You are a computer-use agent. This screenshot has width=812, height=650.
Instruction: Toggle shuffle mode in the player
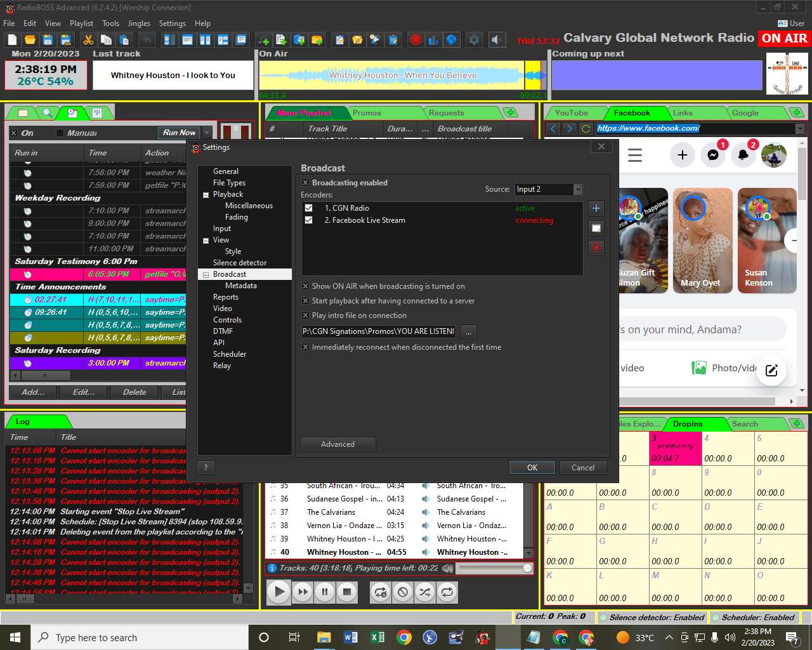tap(424, 592)
